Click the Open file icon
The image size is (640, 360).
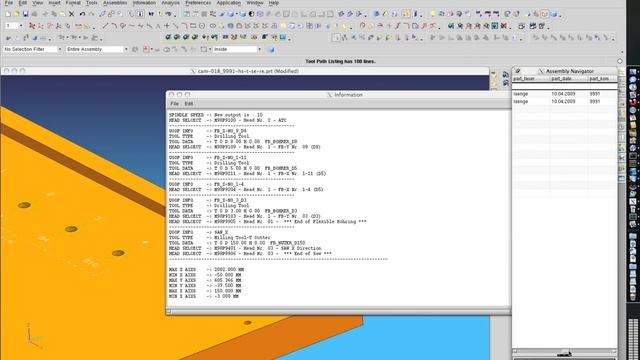click(16, 14)
